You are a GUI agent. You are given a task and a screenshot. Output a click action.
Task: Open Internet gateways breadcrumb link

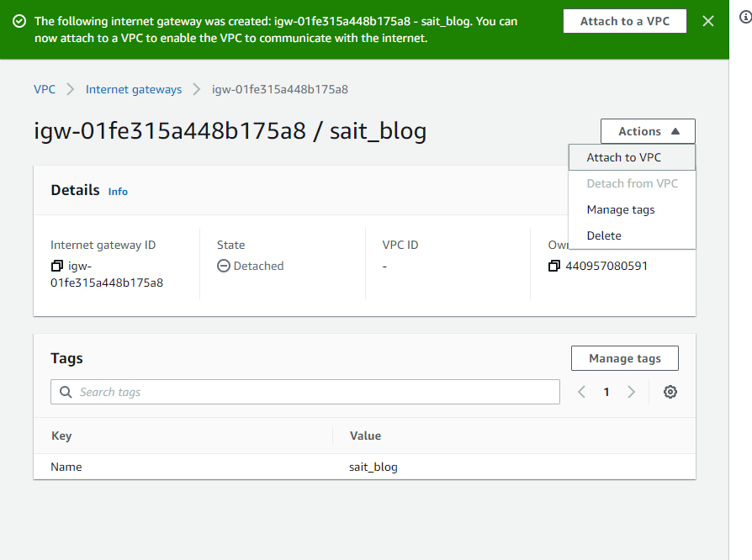coord(134,89)
